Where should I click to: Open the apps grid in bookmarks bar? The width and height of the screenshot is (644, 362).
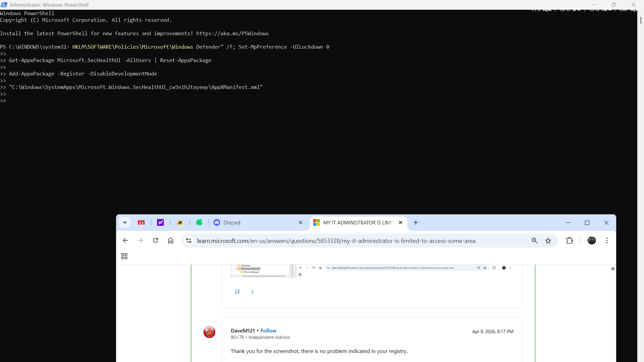click(x=124, y=256)
